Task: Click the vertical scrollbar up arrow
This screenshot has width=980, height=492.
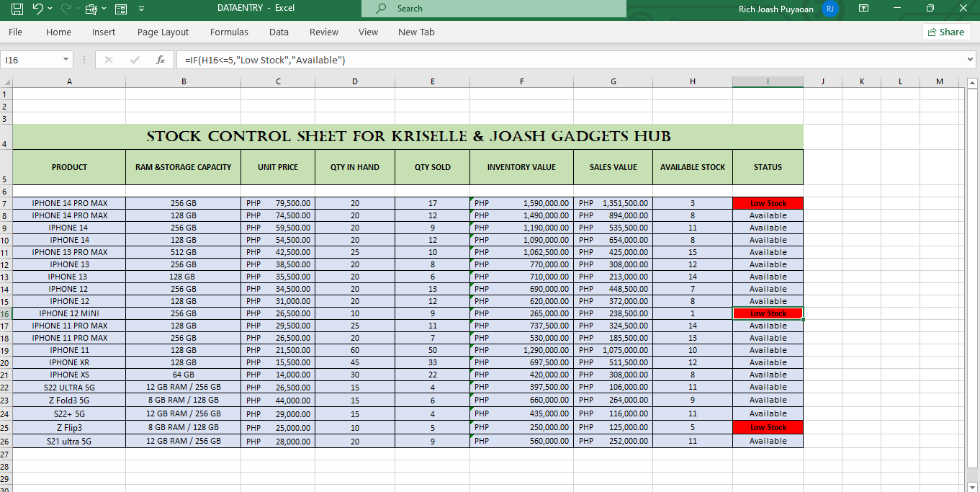Action: pyautogui.click(x=973, y=83)
